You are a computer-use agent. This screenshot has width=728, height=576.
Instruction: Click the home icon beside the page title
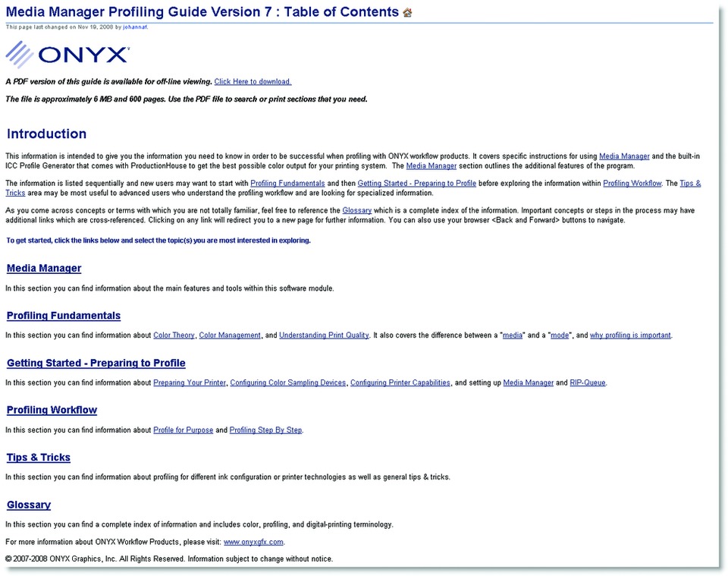pyautogui.click(x=408, y=13)
